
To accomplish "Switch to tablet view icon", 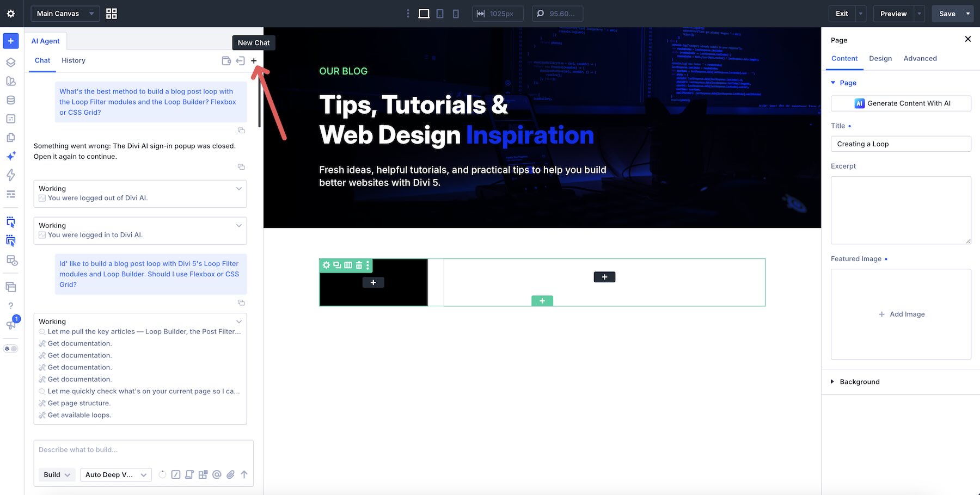I will [x=440, y=14].
